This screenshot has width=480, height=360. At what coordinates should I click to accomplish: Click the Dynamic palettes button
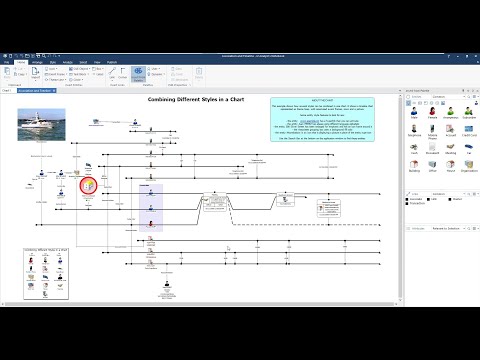156,74
